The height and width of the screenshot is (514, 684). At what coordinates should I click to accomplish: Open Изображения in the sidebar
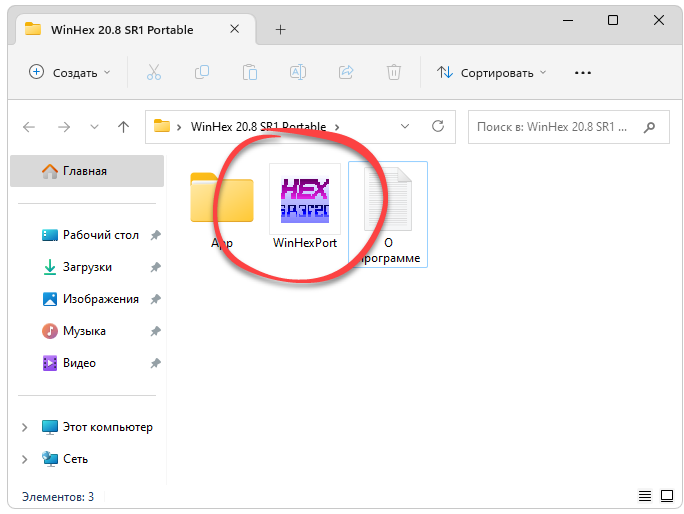coord(101,299)
